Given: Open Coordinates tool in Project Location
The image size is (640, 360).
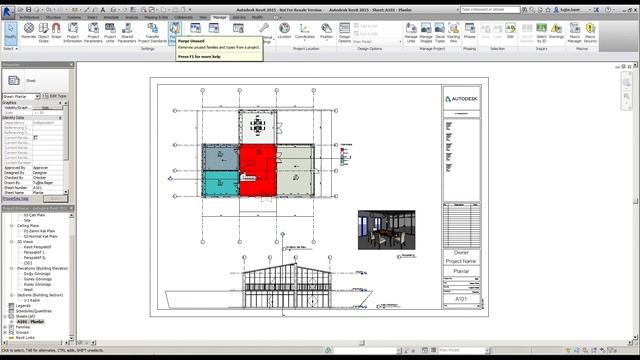Looking at the screenshot, I should pos(304,32).
